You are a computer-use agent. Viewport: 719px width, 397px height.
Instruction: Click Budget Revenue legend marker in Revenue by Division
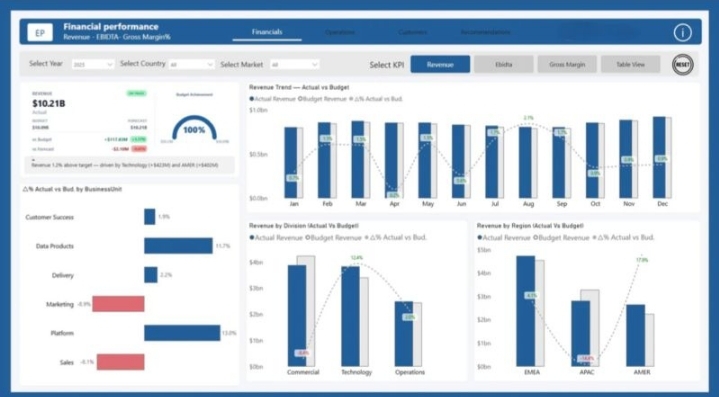[308, 237]
